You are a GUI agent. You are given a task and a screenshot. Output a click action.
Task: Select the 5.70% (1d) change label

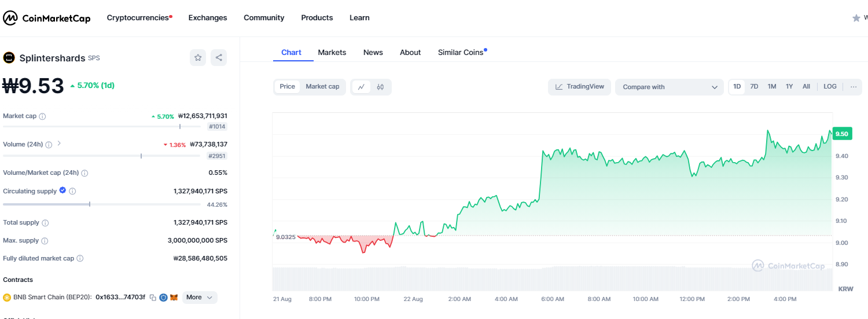pyautogui.click(x=93, y=86)
